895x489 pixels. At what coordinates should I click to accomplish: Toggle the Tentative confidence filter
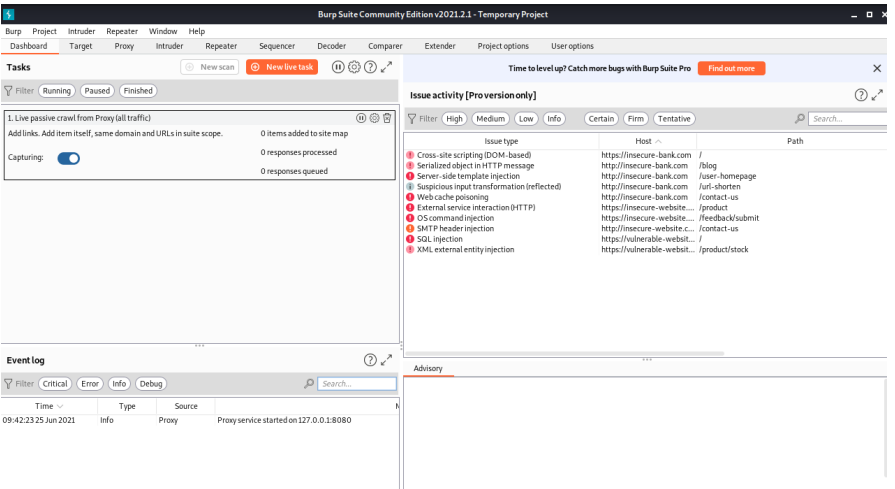pos(674,119)
